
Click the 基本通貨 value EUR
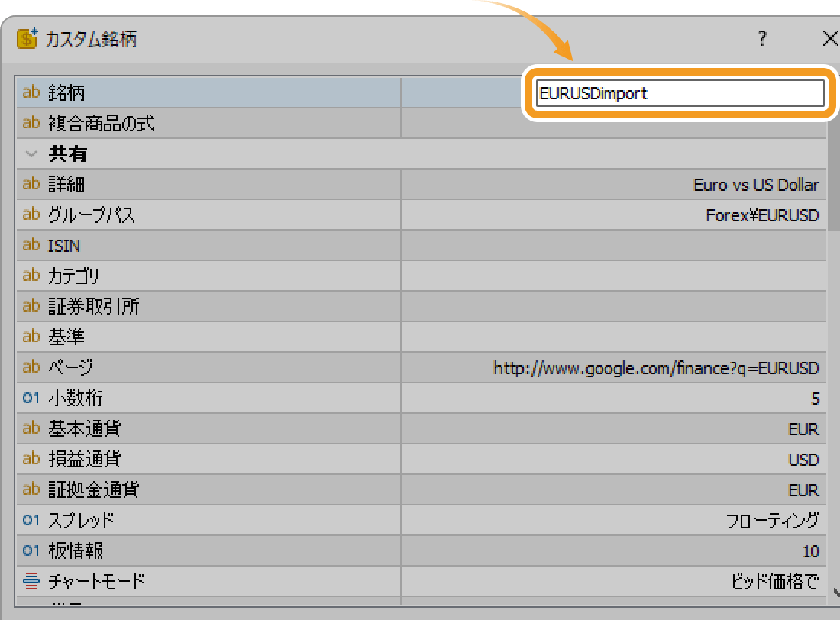[803, 429]
